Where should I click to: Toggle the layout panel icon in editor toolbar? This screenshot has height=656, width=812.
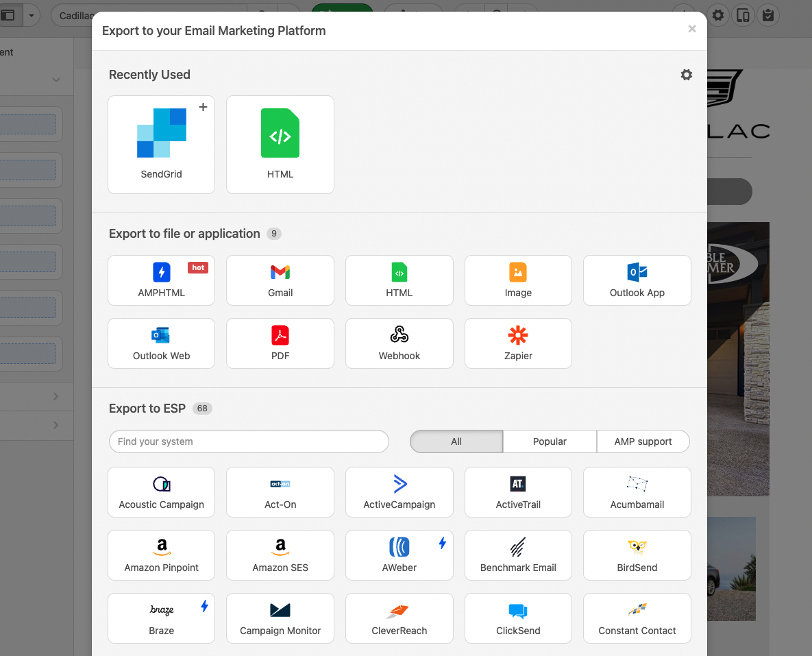[x=8, y=16]
